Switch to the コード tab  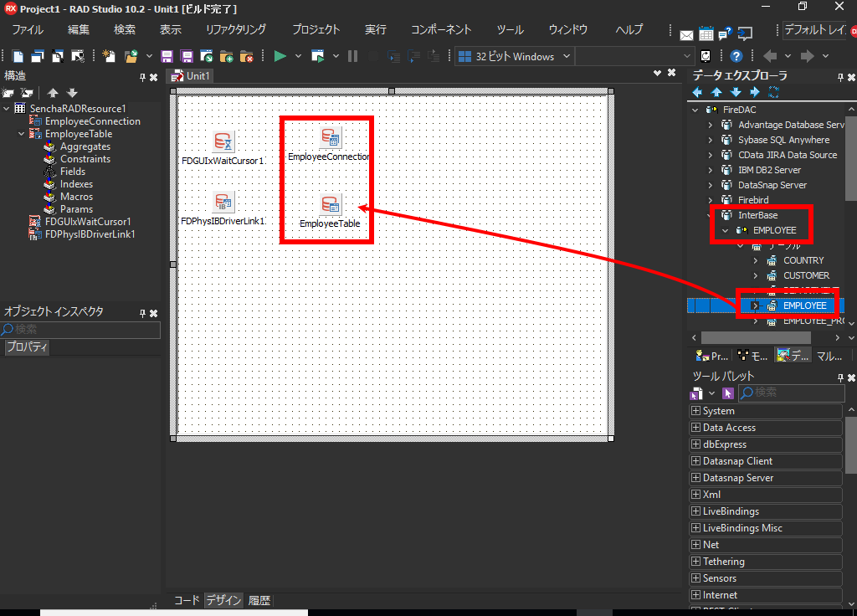[x=187, y=600]
